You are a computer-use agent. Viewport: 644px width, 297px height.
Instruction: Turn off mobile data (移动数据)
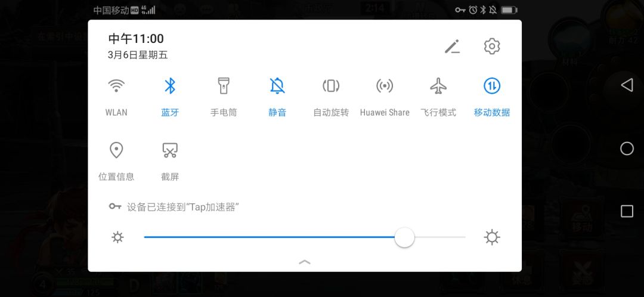tap(491, 86)
